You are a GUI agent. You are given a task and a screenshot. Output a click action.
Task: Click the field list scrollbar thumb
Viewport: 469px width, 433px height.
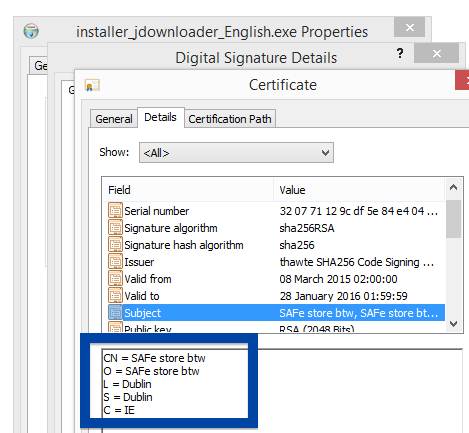453,219
